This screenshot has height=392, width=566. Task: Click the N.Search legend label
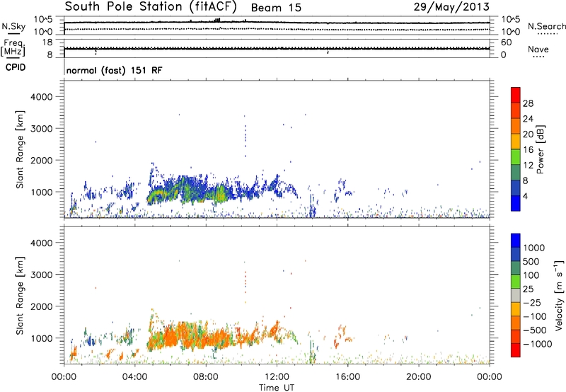(x=546, y=26)
